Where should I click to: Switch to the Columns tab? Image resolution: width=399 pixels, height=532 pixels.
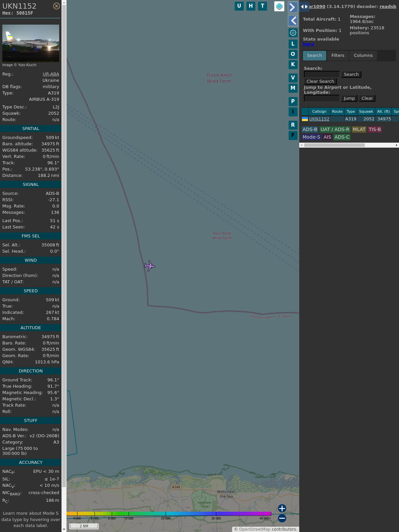click(363, 56)
